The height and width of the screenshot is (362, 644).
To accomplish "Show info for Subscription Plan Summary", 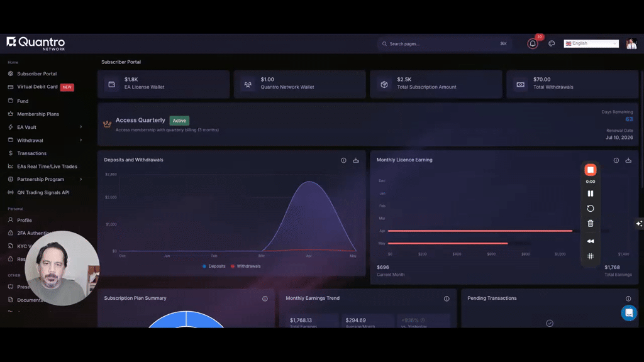I will (x=265, y=299).
